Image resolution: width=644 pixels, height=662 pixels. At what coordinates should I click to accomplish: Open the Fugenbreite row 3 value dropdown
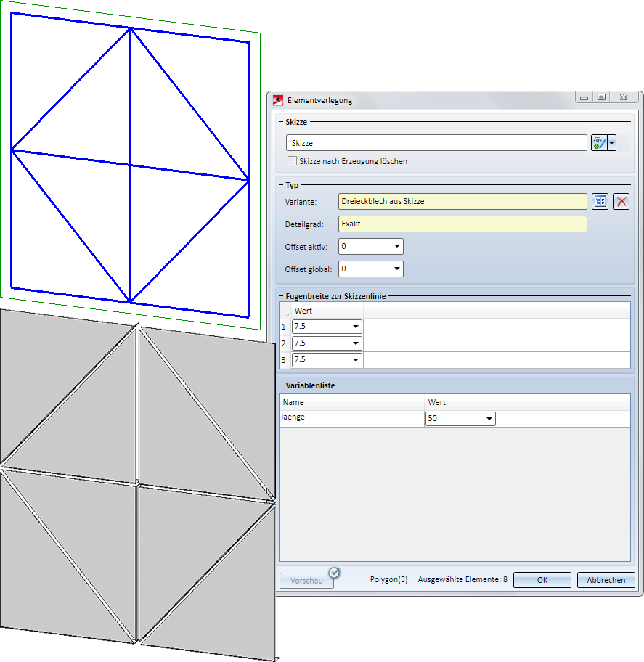tap(355, 360)
